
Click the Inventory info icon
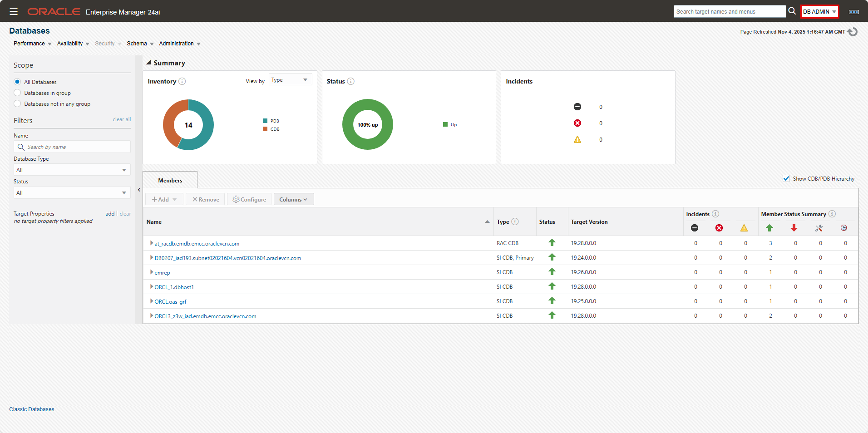(x=182, y=81)
